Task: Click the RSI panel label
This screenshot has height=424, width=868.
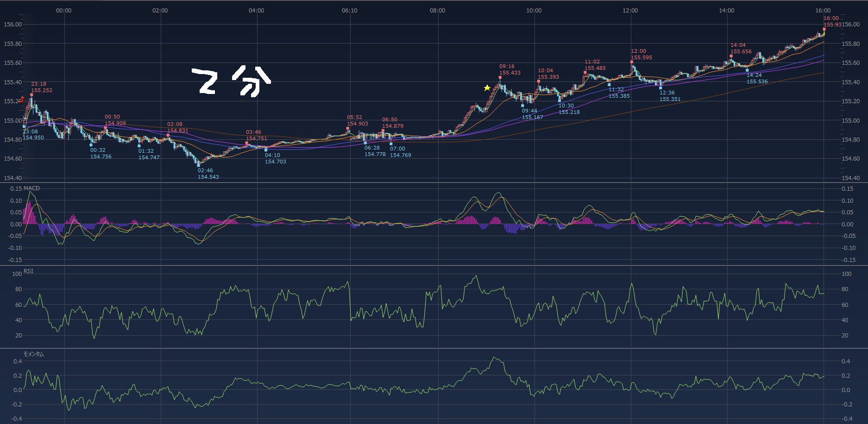Action: click(x=28, y=271)
